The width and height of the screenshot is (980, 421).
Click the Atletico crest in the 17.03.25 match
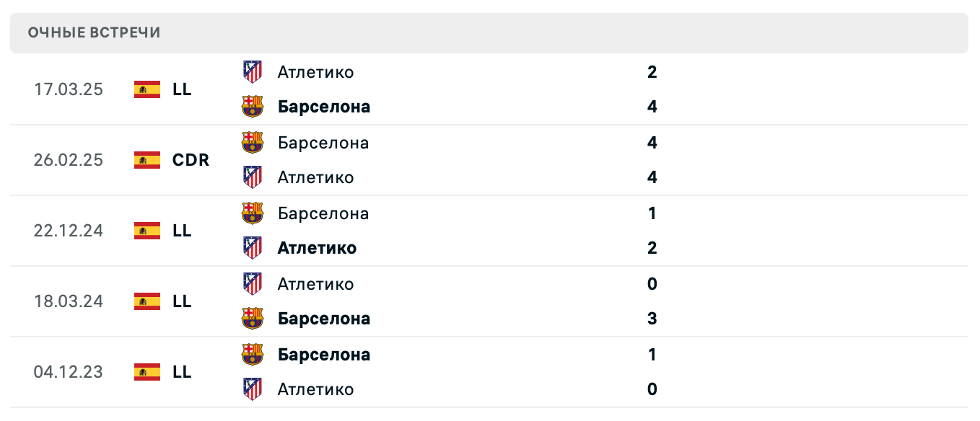click(x=253, y=72)
